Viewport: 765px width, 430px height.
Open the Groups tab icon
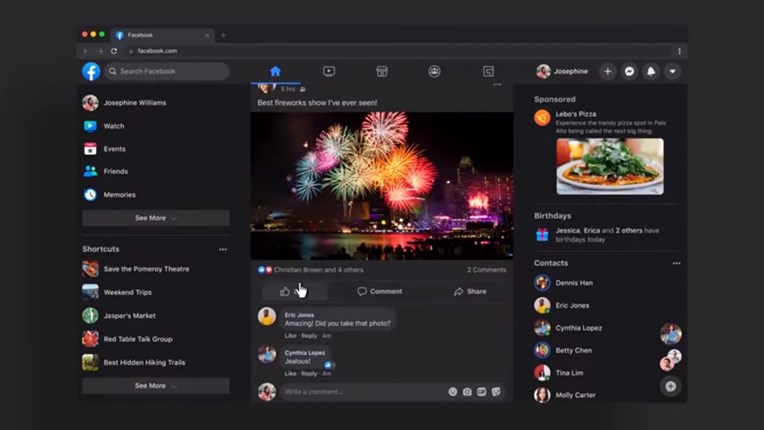(x=434, y=71)
